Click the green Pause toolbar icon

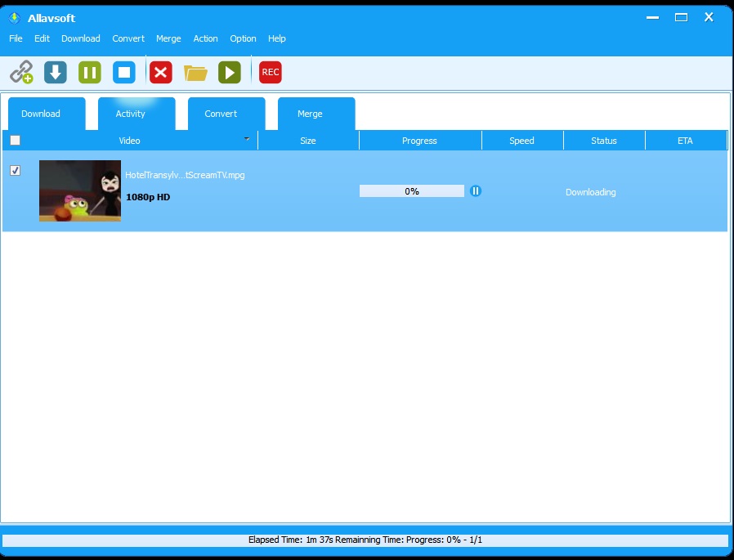tap(89, 72)
